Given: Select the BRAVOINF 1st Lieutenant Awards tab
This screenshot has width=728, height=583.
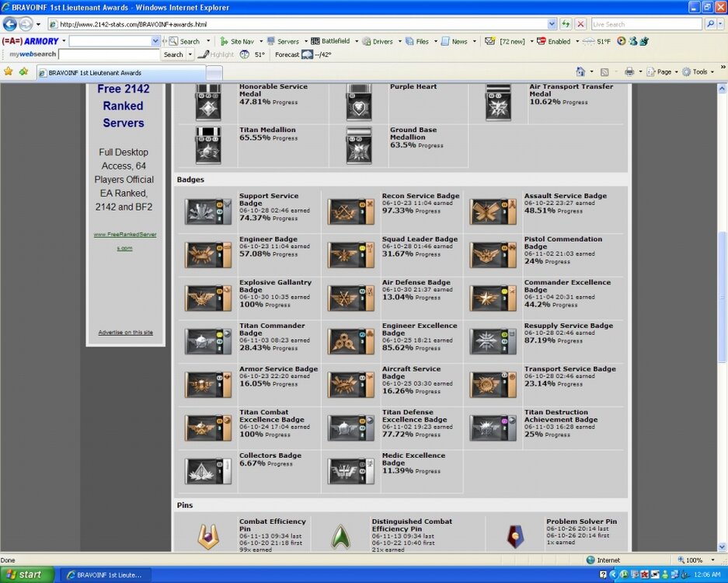Looking at the screenshot, I should click(122, 72).
